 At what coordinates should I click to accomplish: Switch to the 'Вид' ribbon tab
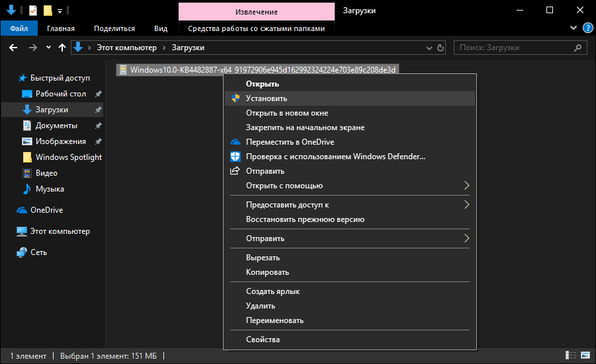tap(161, 28)
